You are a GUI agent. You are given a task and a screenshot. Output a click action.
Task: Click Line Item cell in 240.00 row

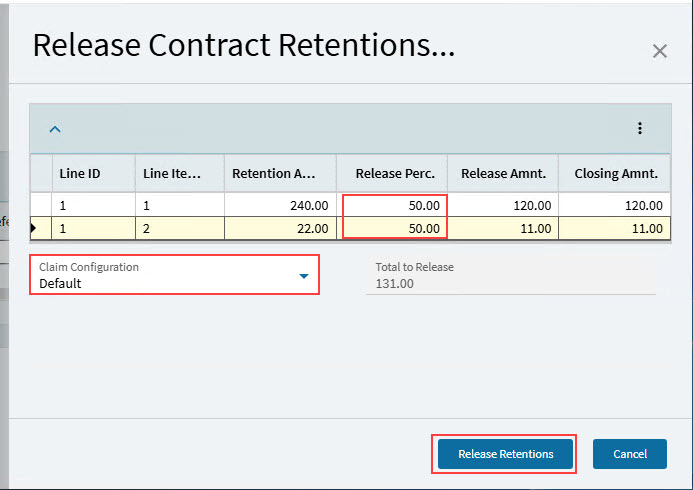tap(180, 205)
